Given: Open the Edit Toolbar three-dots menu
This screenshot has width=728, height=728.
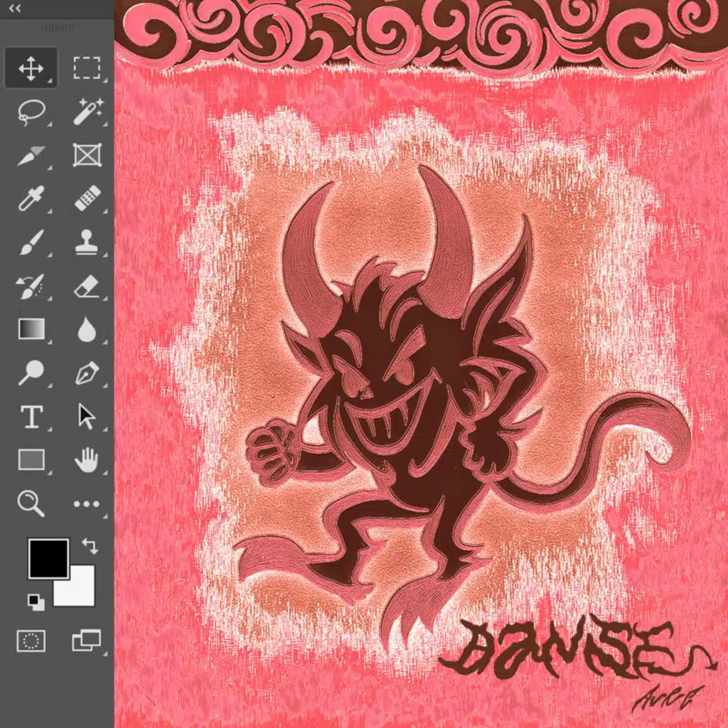Looking at the screenshot, I should 87,503.
